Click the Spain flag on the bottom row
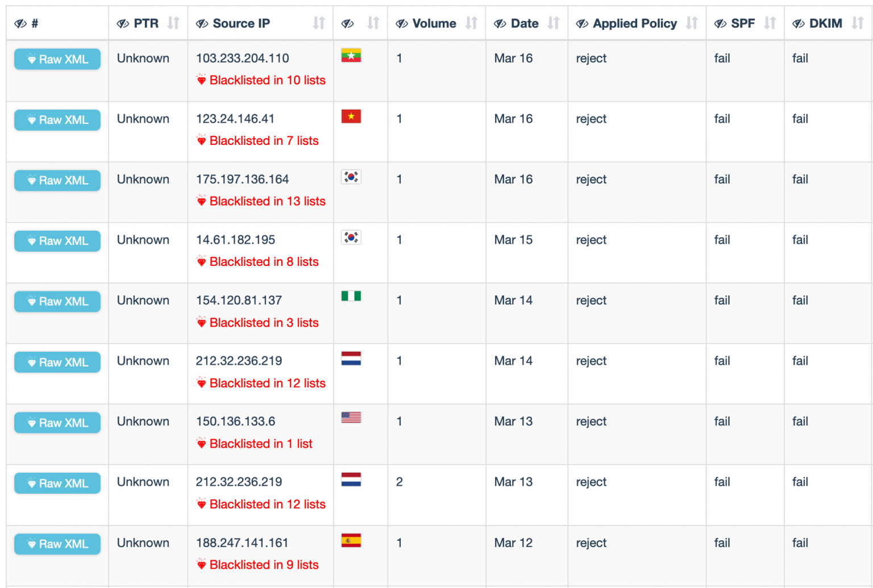873x588 pixels. (x=351, y=540)
